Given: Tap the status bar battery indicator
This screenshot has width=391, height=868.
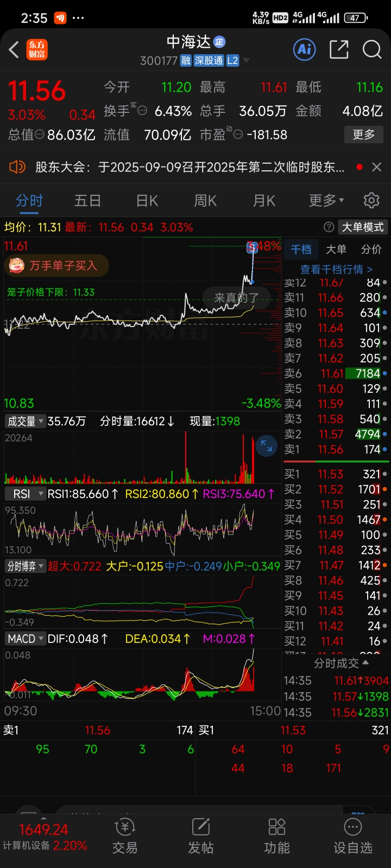Looking at the screenshot, I should coord(356,18).
